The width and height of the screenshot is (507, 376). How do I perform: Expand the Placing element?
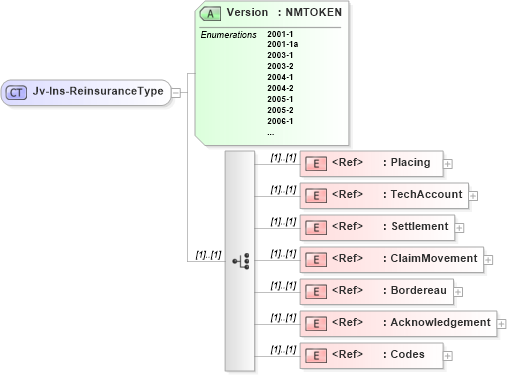(448, 164)
